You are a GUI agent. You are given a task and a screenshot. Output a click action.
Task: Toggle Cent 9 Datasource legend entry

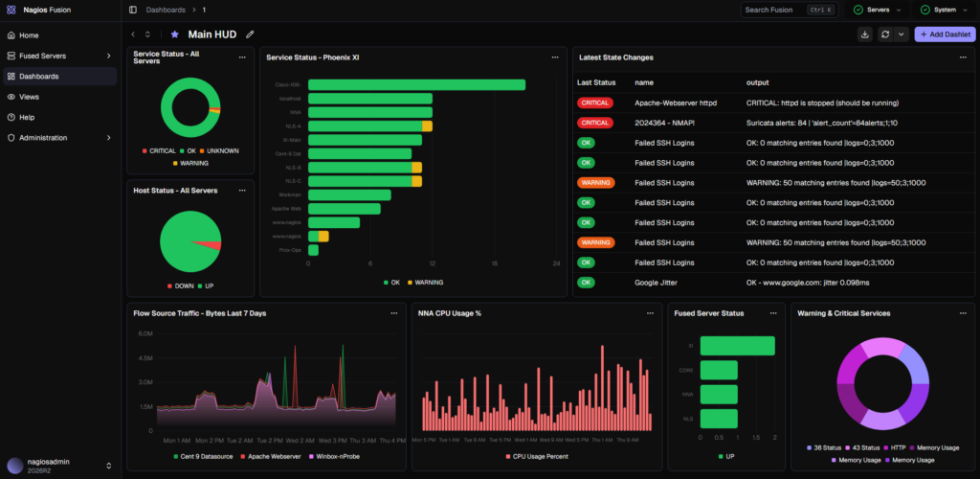click(x=203, y=457)
